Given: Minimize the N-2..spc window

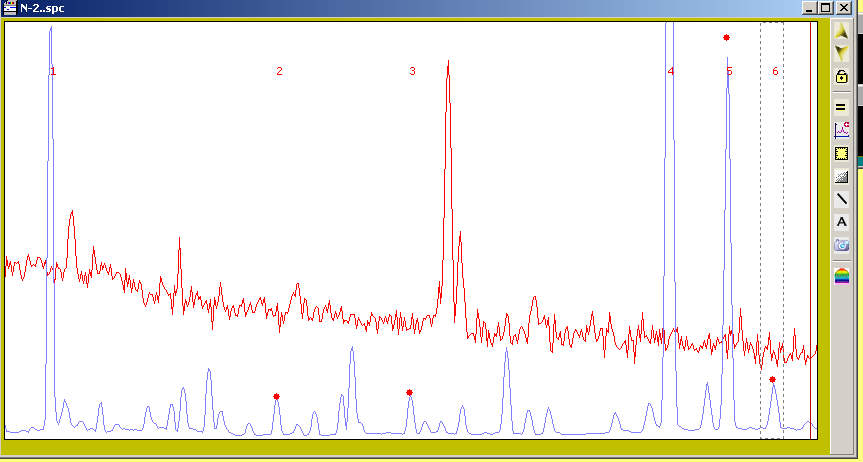Looking at the screenshot, I should (x=809, y=8).
